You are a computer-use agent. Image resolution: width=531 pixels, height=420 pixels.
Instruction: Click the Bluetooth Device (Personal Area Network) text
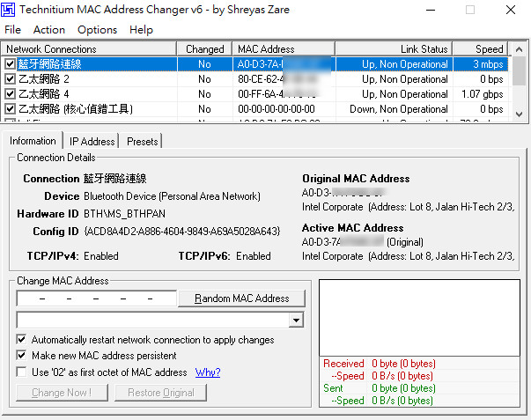pyautogui.click(x=172, y=196)
